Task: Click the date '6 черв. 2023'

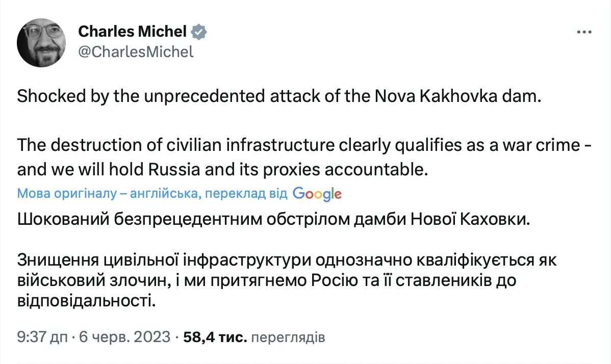Action: pos(123,337)
